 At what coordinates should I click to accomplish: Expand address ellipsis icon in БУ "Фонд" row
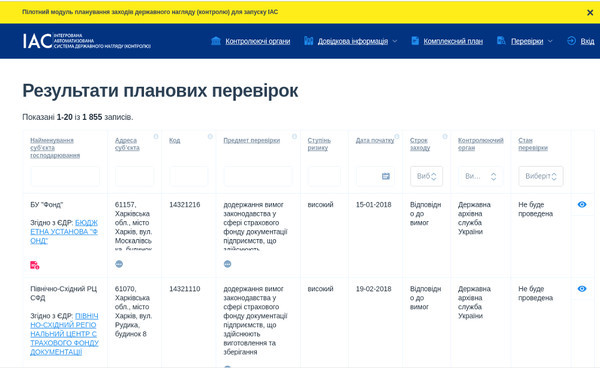(119, 264)
